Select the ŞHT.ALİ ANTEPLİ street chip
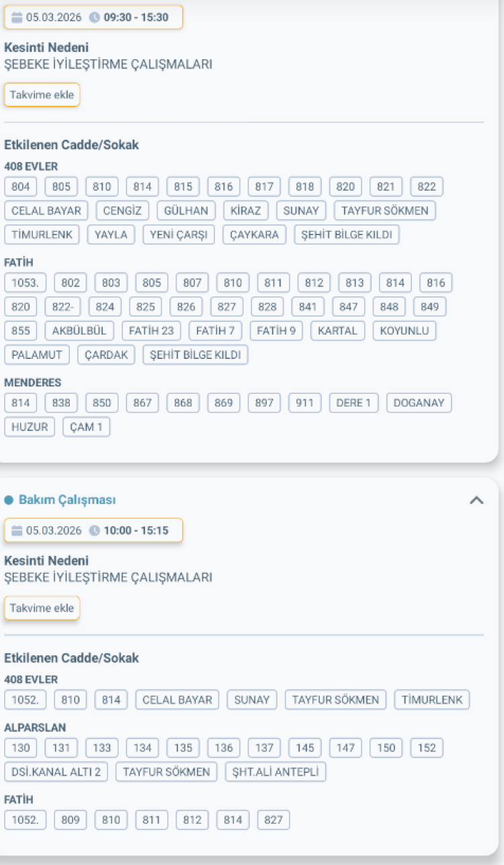This screenshot has width=504, height=865. [x=276, y=772]
